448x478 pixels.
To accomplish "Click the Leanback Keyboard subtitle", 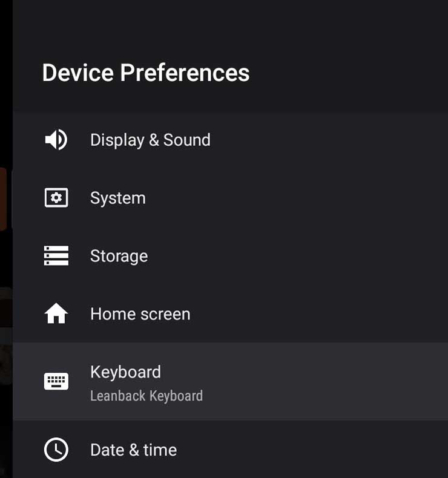I will coord(147,396).
